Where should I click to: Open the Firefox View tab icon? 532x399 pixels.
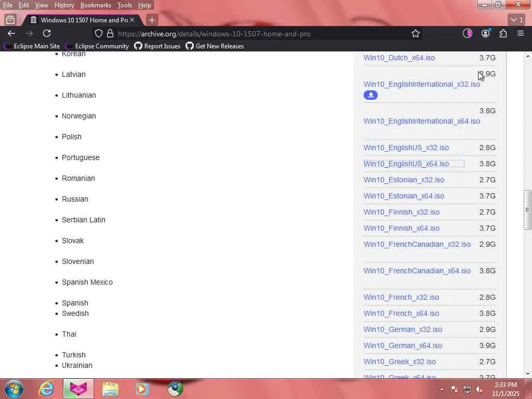[10, 20]
